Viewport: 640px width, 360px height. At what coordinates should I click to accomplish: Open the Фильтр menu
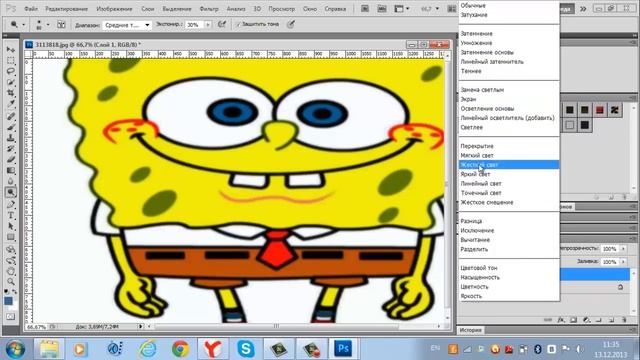pyautogui.click(x=209, y=9)
